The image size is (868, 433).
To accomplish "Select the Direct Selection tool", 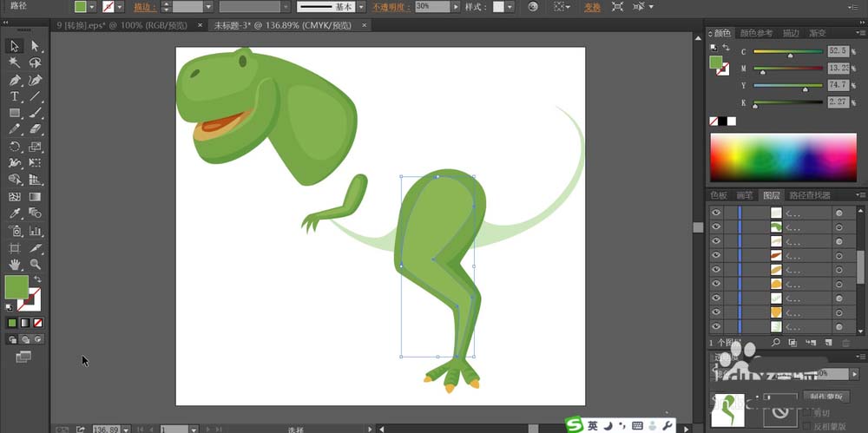I will [36, 46].
